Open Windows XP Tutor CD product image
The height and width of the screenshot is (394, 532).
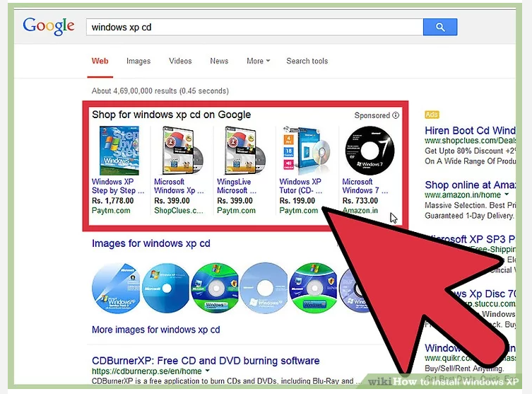click(305, 151)
